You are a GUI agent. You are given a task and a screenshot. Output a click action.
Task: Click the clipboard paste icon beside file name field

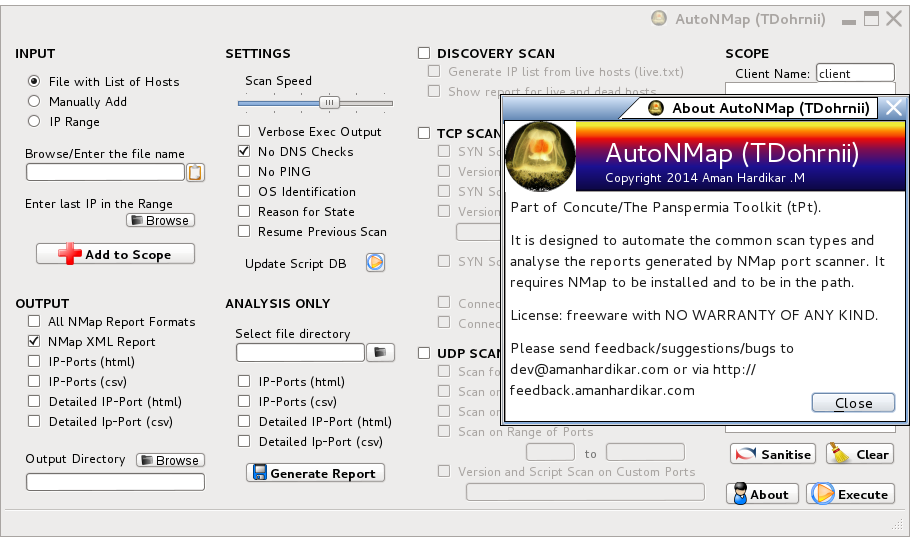195,172
